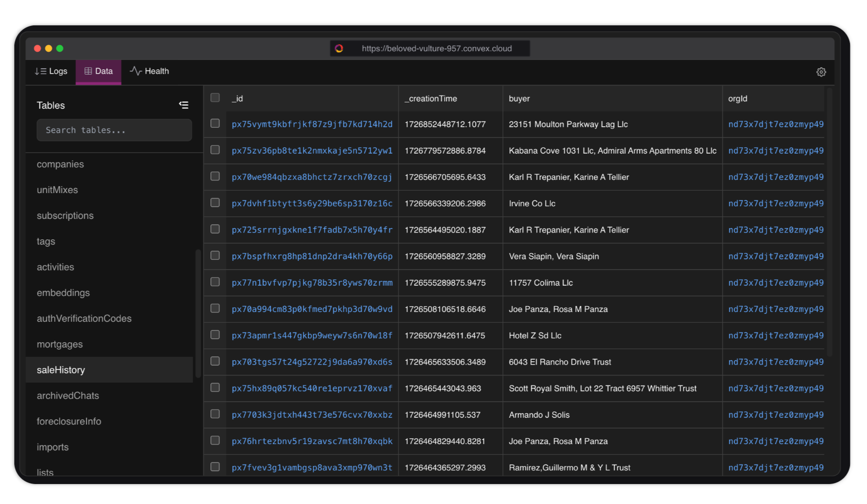The height and width of the screenshot is (504, 867).
Task: Switch to the Logs tab
Action: tap(51, 71)
